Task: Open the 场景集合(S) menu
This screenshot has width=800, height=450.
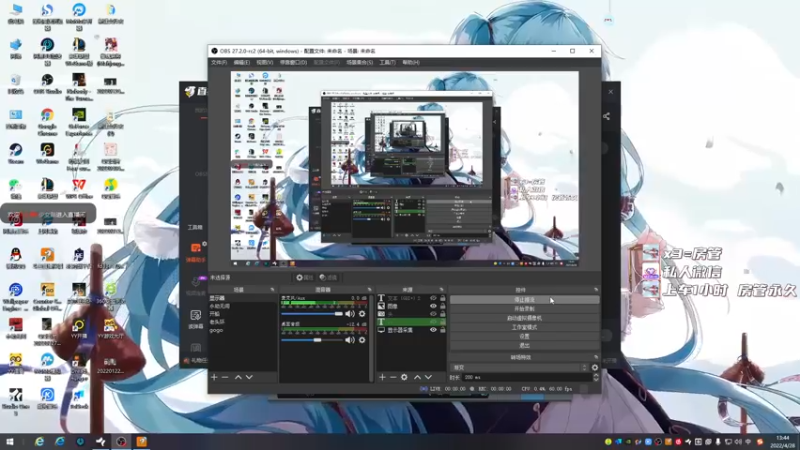Action: pyautogui.click(x=359, y=62)
